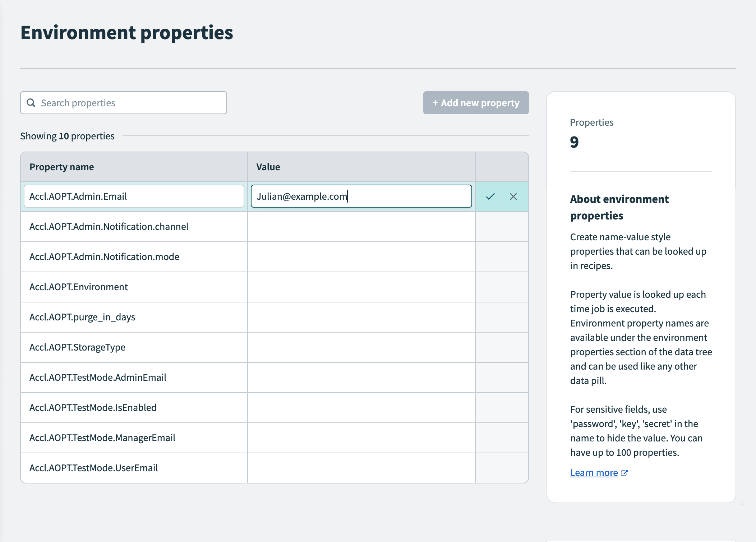Click the value field containing Julian@example.com
The height and width of the screenshot is (542, 756).
click(361, 196)
